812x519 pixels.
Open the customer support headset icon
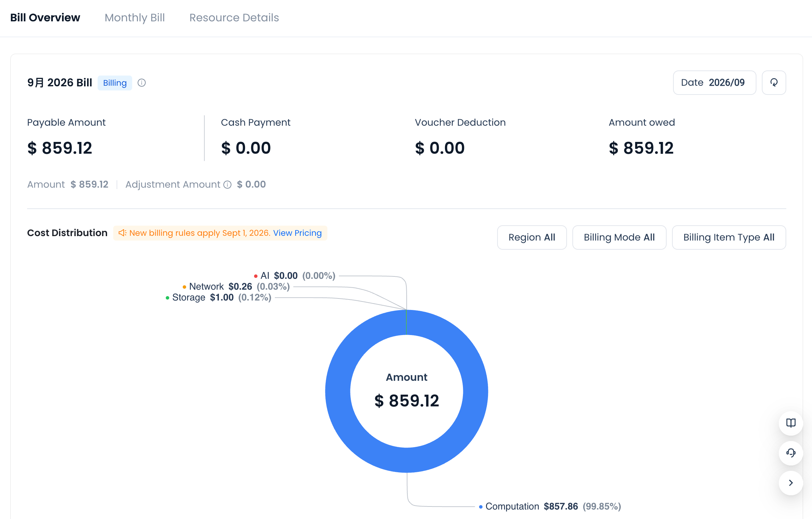[791, 453]
